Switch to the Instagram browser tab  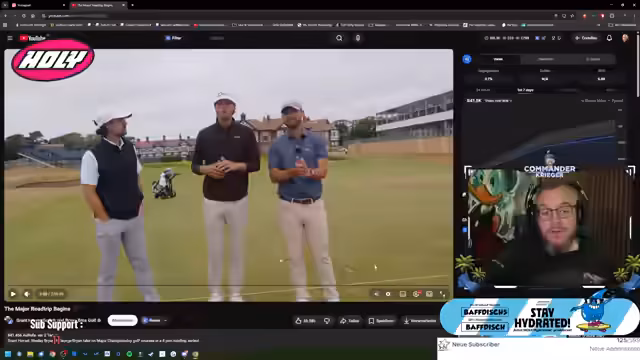(37, 5)
